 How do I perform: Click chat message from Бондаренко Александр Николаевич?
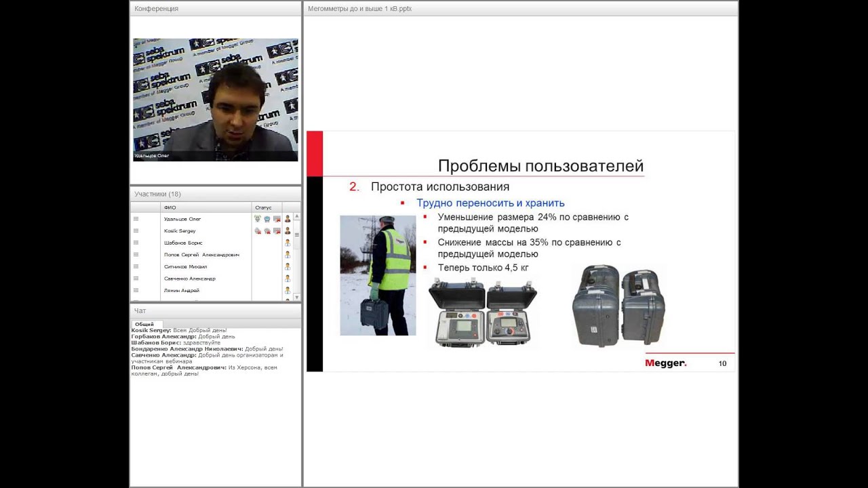[207, 349]
